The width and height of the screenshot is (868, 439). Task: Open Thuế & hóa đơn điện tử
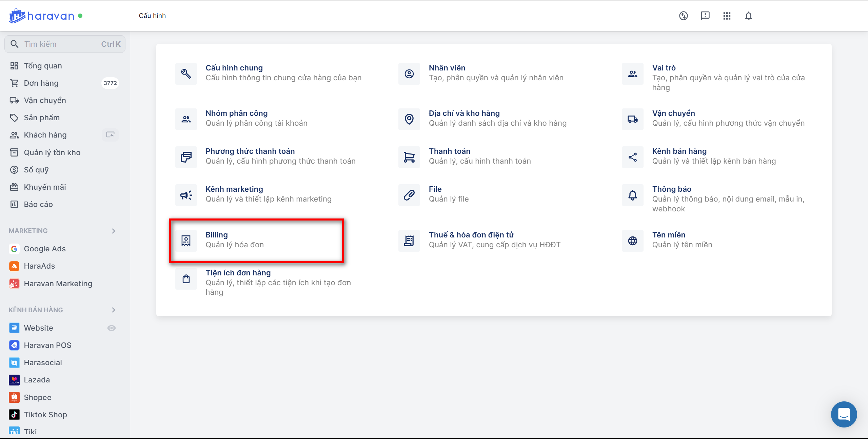(471, 235)
